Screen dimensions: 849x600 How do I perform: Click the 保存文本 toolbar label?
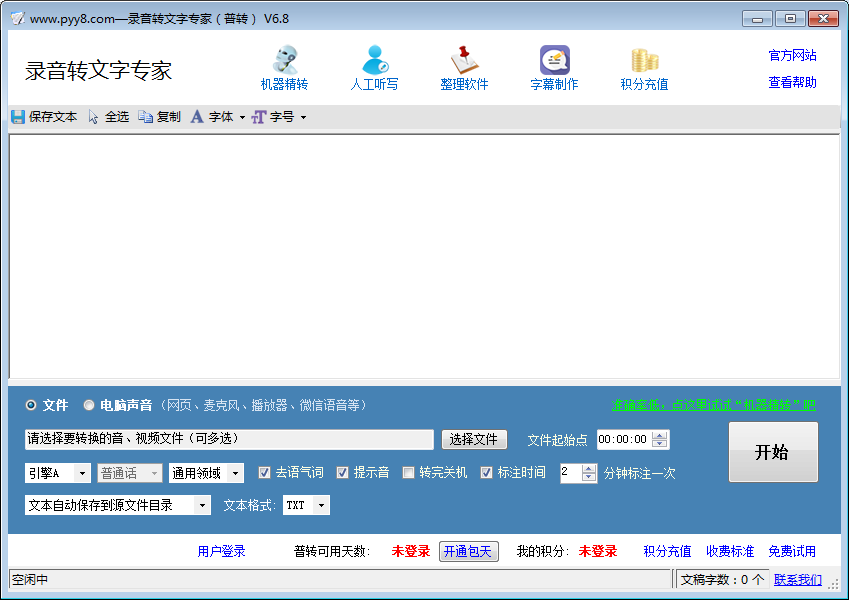click(x=53, y=117)
